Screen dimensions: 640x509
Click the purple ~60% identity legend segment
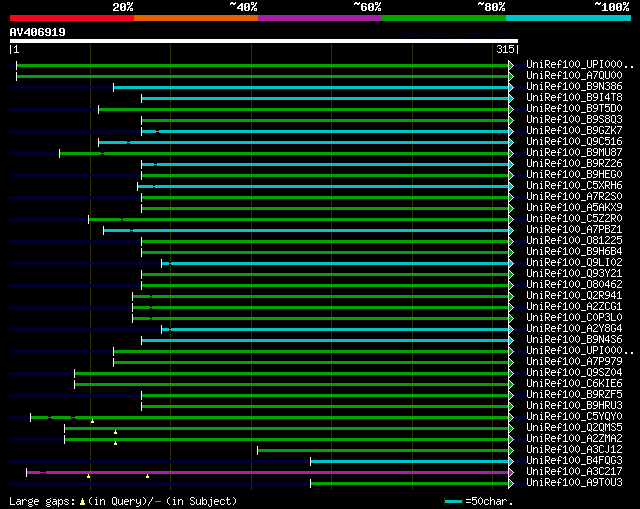[320, 18]
